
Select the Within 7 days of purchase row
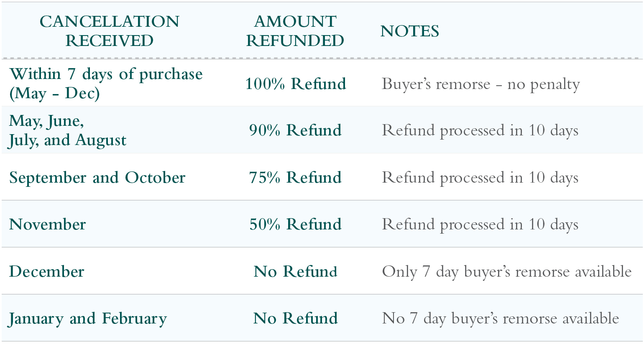click(x=322, y=83)
